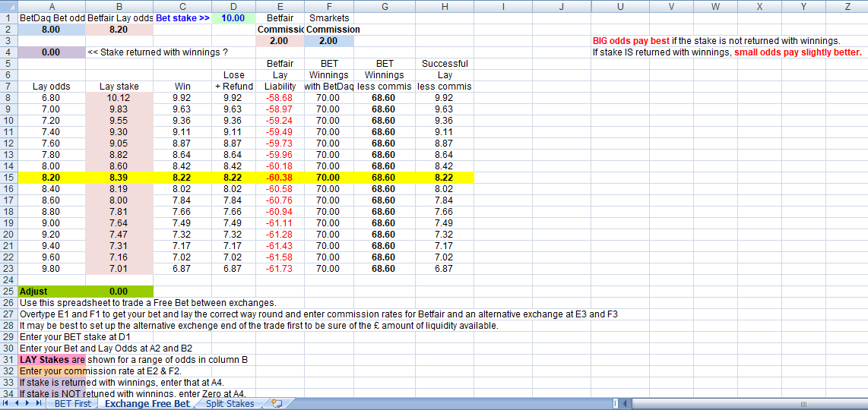Click the first sheet navigation arrow
Screen dimensions: 868x410
(x=7, y=404)
